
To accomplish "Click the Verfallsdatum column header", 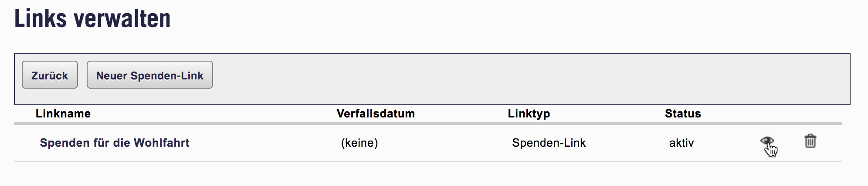I will (x=376, y=114).
